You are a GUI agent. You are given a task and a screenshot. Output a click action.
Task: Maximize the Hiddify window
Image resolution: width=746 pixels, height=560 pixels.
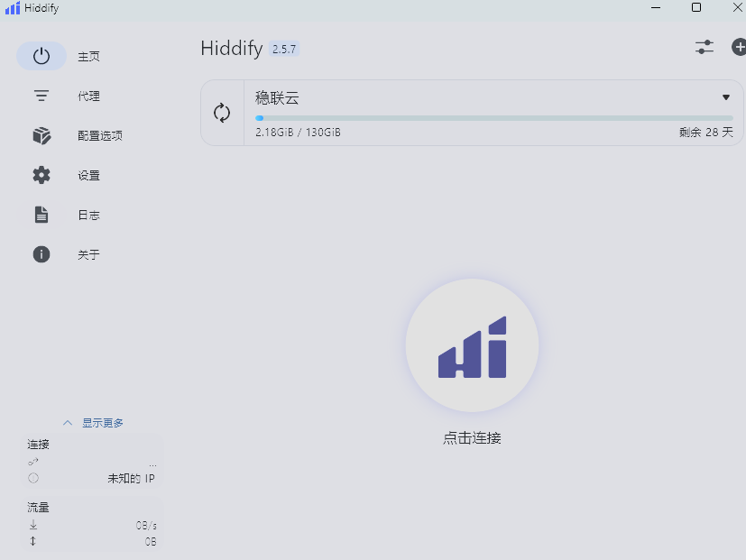(696, 7)
